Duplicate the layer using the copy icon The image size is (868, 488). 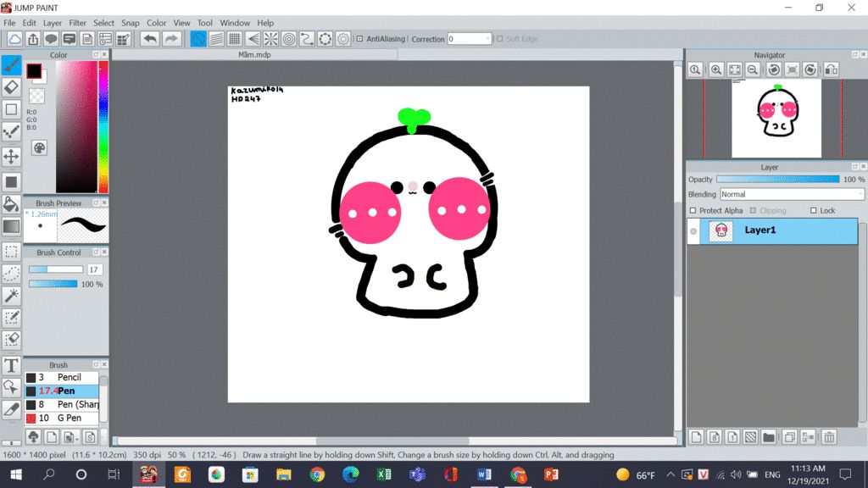[789, 437]
